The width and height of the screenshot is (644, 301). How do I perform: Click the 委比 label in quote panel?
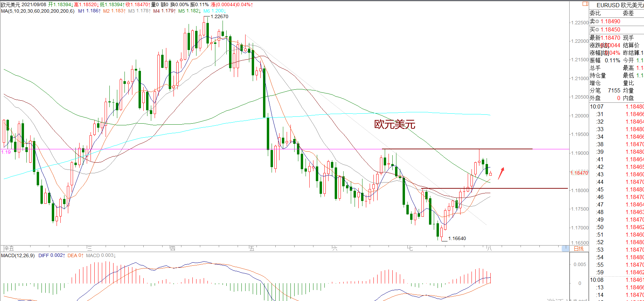coord(595,13)
